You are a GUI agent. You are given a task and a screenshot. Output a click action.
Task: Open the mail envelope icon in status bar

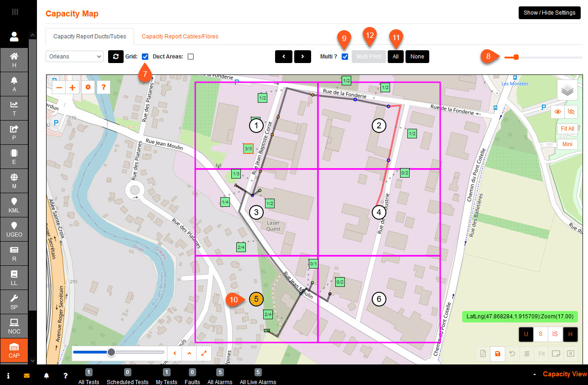tap(27, 375)
